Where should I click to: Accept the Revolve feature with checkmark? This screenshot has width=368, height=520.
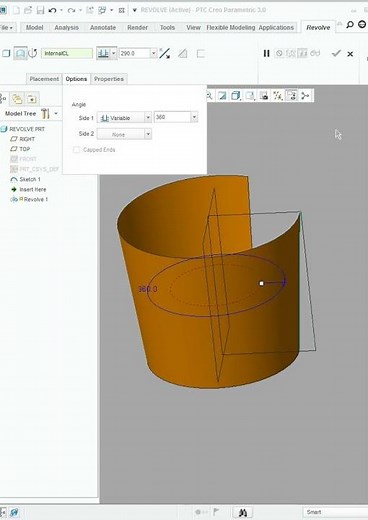pyautogui.click(x=336, y=53)
